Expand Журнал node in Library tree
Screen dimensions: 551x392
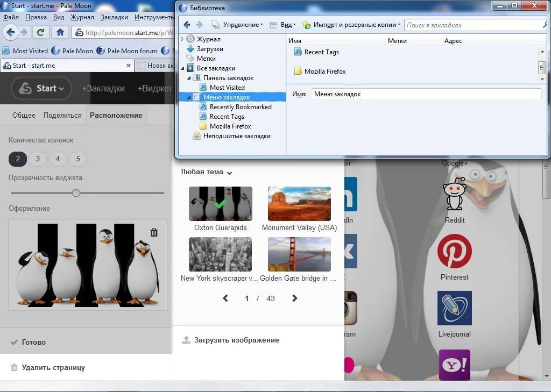coord(182,39)
